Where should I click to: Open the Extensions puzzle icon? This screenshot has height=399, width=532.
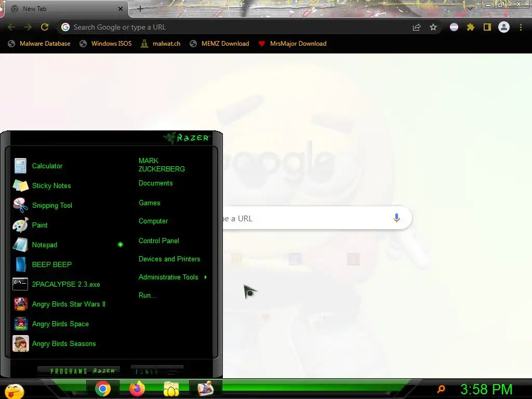coord(471,27)
